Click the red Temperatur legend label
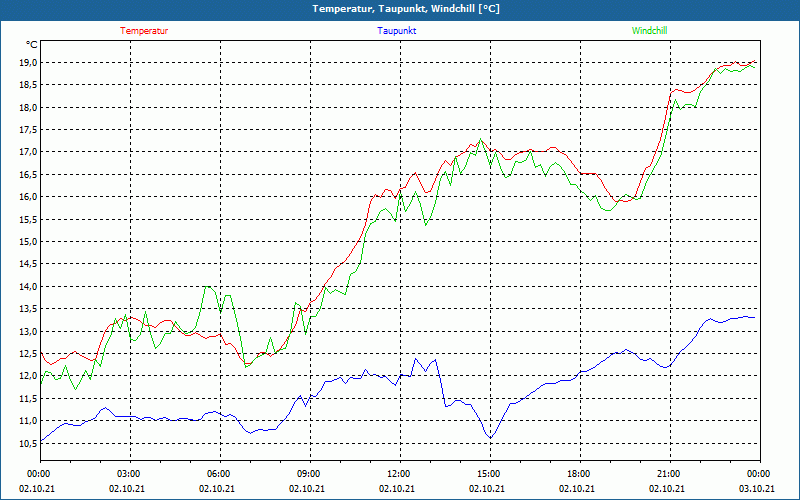The height and width of the screenshot is (500, 800). point(144,31)
